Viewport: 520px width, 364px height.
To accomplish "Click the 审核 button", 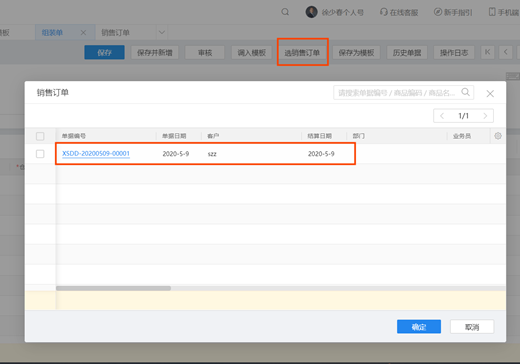I will click(205, 53).
